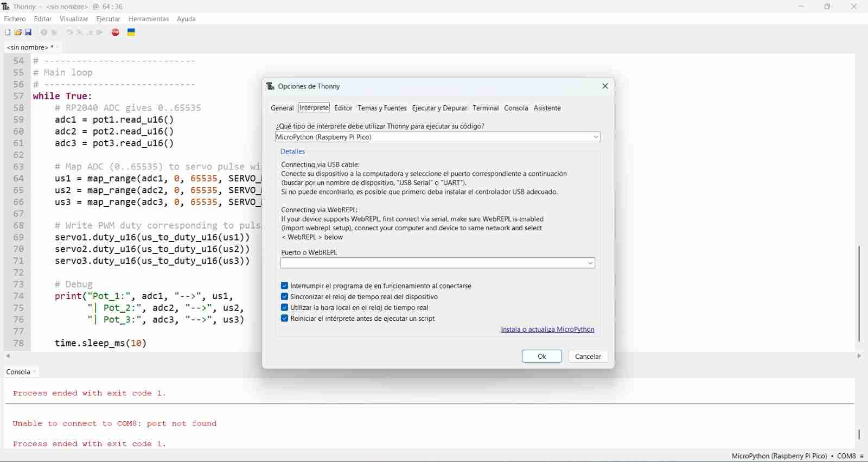Click the editor's right horizontal scroll arrow

(859, 356)
